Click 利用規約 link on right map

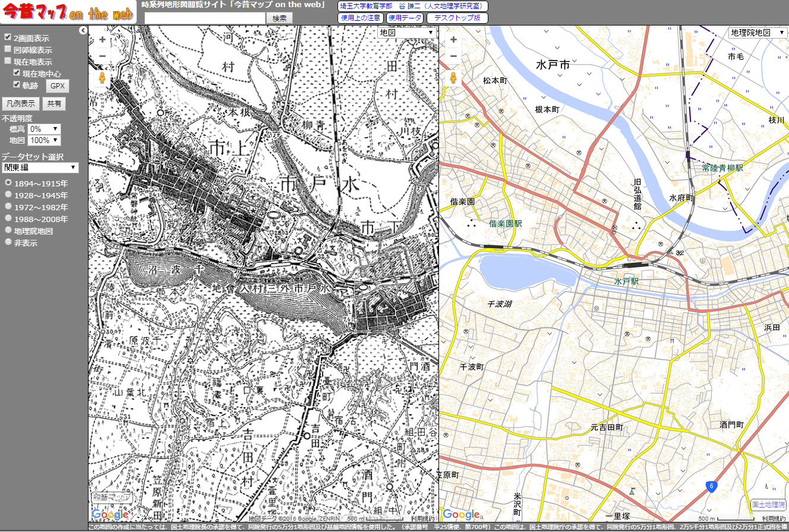pos(774,518)
